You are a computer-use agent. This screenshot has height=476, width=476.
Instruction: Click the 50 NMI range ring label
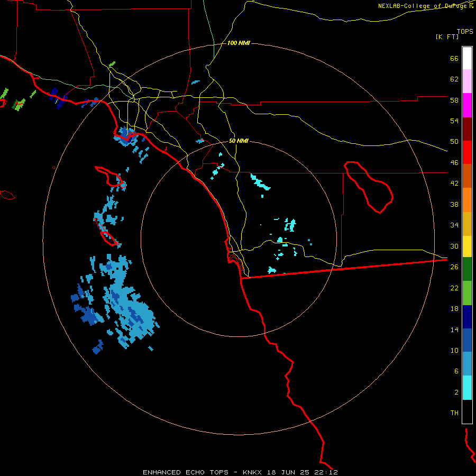pos(239,141)
